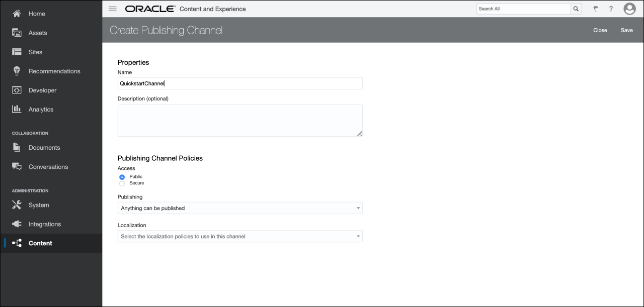Screen dimensions: 644x307
Task: Click the 'Properties' section heading
Action: 133,62
